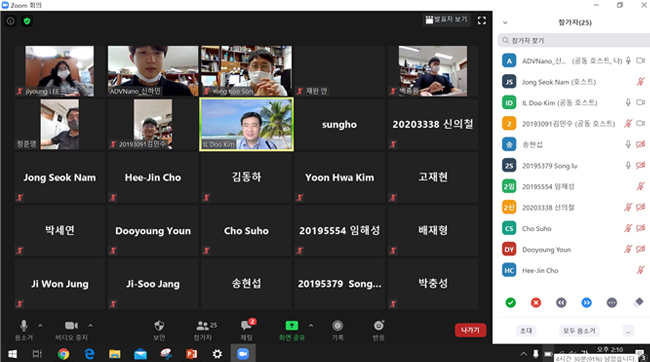Screen dimensions: 650x362
Task: Open the Reactions emoji icon
Action: pos(378,326)
